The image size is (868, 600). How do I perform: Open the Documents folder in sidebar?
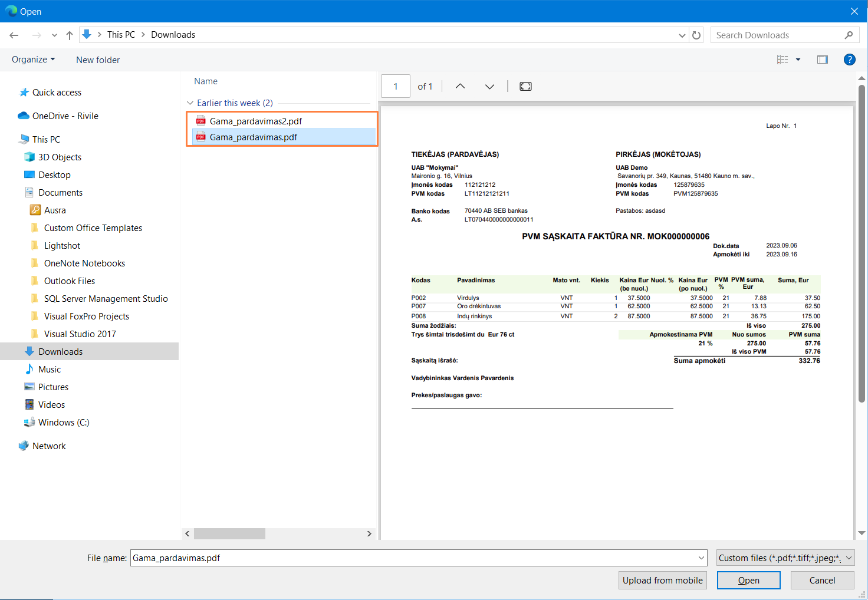click(x=60, y=193)
